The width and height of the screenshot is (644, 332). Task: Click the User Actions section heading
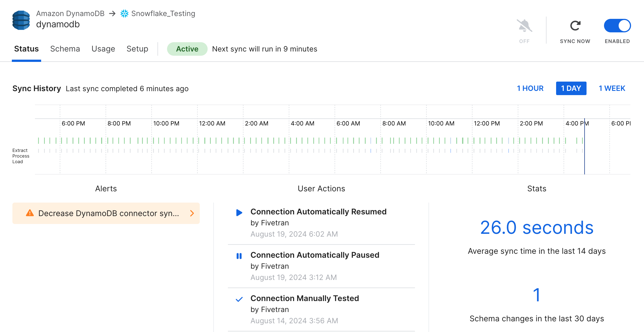[x=321, y=189]
